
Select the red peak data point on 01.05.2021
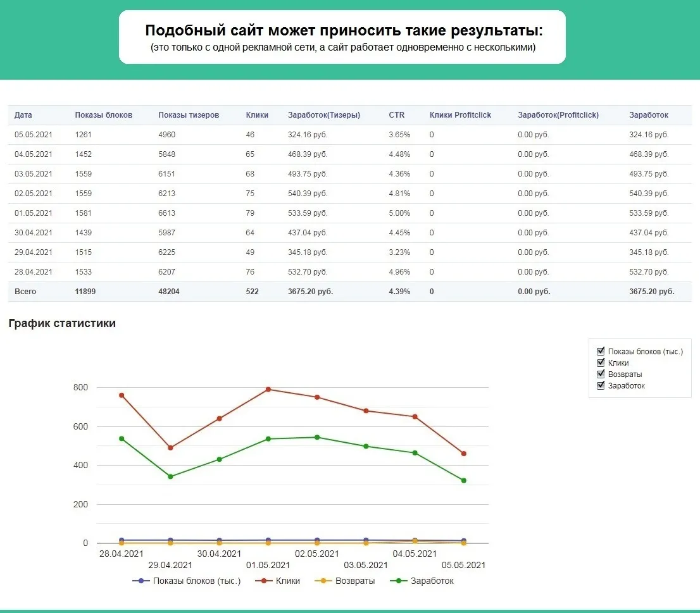268,389
